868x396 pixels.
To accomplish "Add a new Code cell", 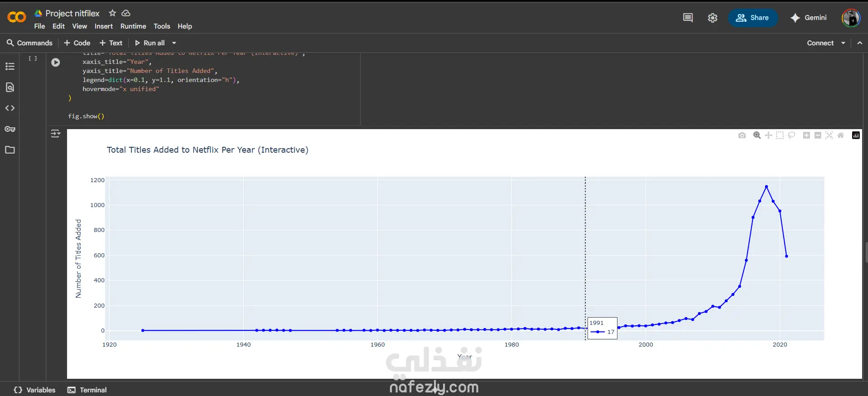I will click(x=77, y=43).
